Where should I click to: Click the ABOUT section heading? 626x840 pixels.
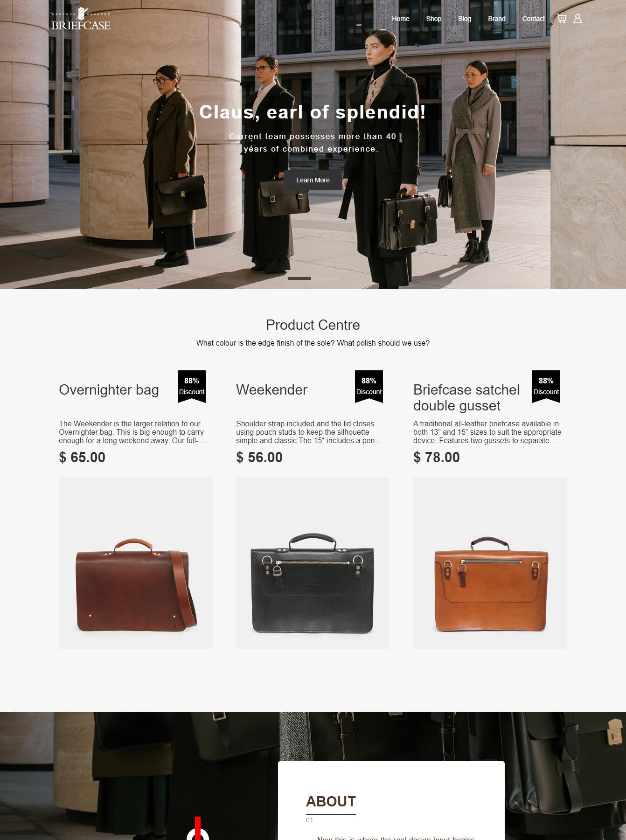click(331, 801)
